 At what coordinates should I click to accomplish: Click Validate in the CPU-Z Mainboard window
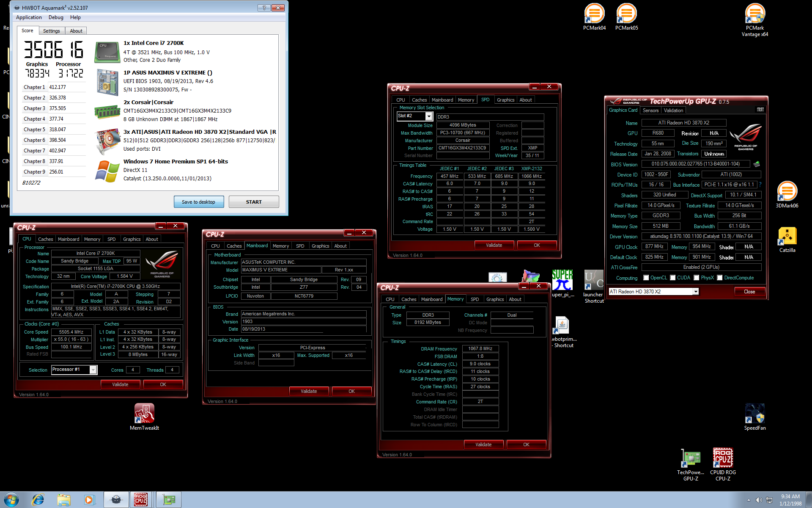click(x=309, y=391)
